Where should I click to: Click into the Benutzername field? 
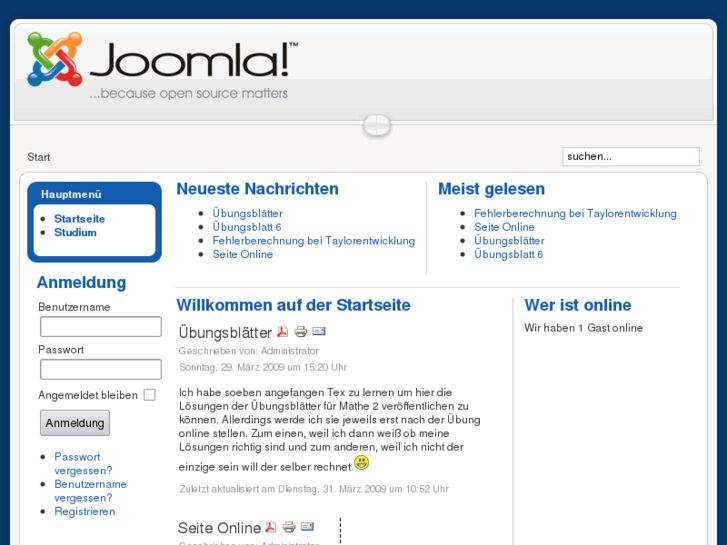(x=101, y=327)
